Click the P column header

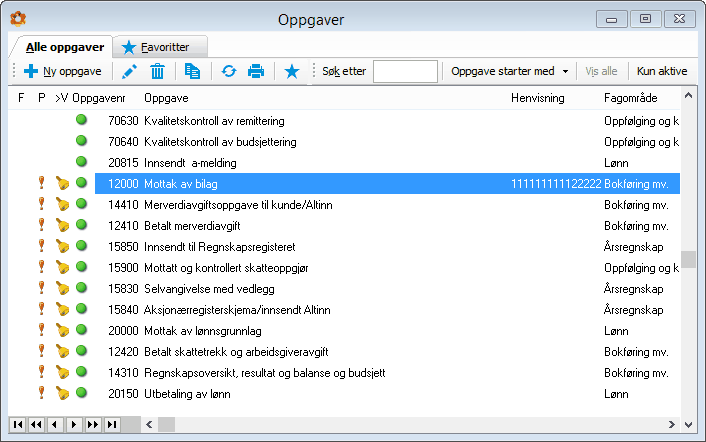click(x=42, y=98)
